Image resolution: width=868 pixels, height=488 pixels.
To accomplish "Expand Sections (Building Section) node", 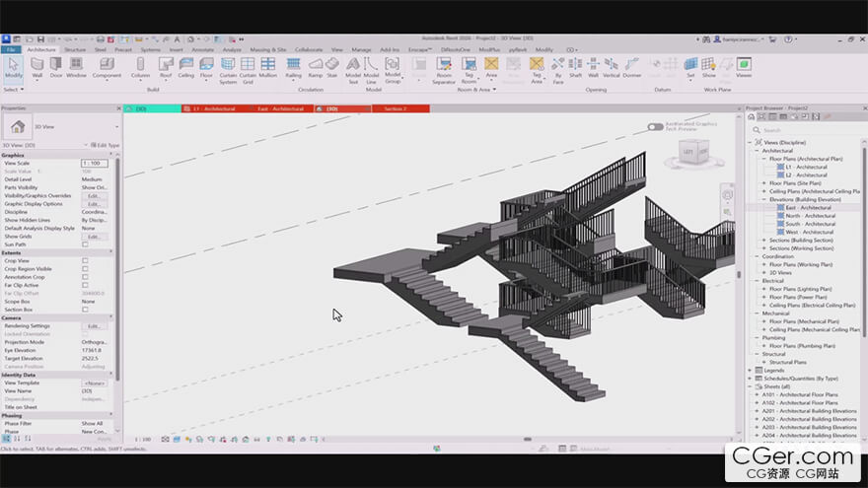I will point(764,241).
